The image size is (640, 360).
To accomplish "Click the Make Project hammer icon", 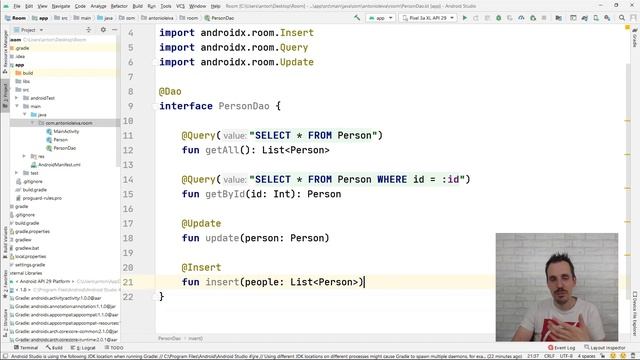I will click(357, 18).
